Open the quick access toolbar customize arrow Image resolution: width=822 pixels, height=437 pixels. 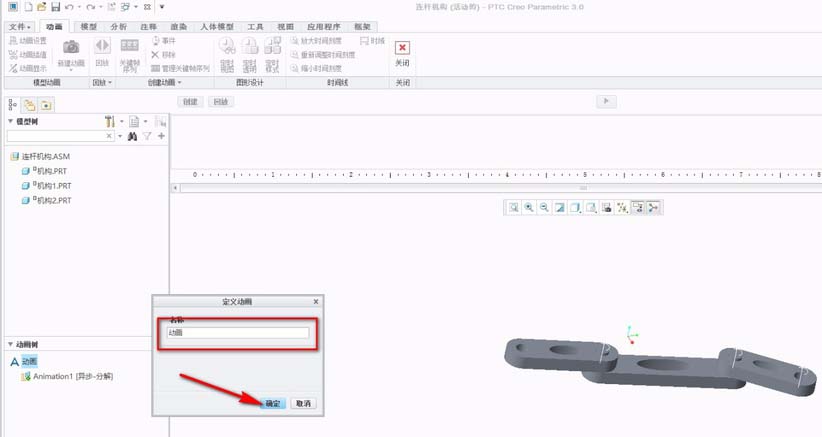tap(161, 7)
